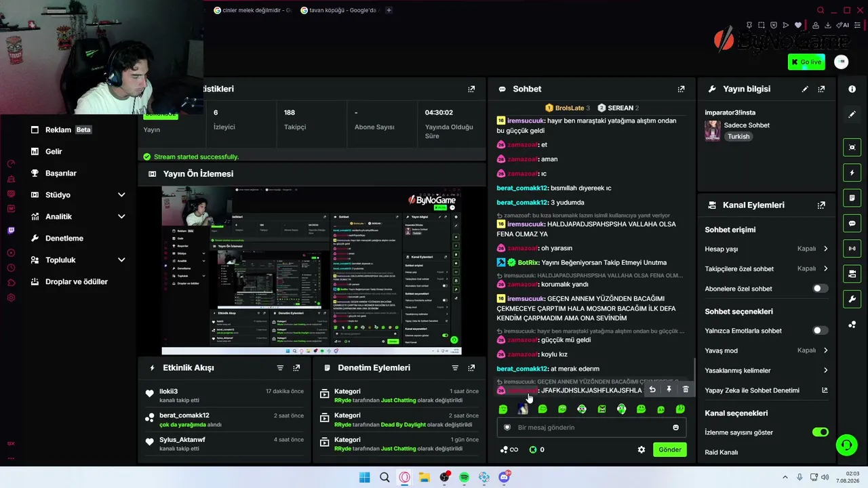
Task: Select the photo emote in emote row
Action: coord(523,409)
